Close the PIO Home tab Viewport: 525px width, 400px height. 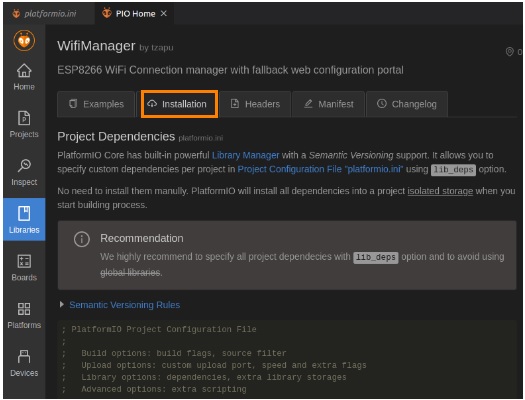point(164,13)
